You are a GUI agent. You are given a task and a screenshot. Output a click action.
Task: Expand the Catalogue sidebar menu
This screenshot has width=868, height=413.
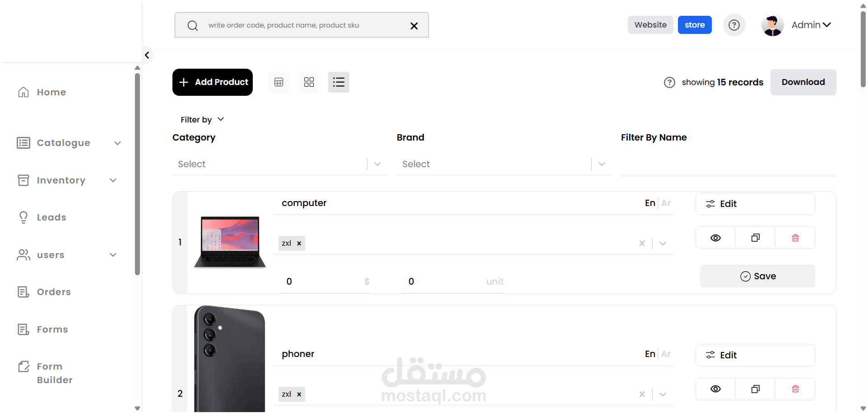(69, 143)
